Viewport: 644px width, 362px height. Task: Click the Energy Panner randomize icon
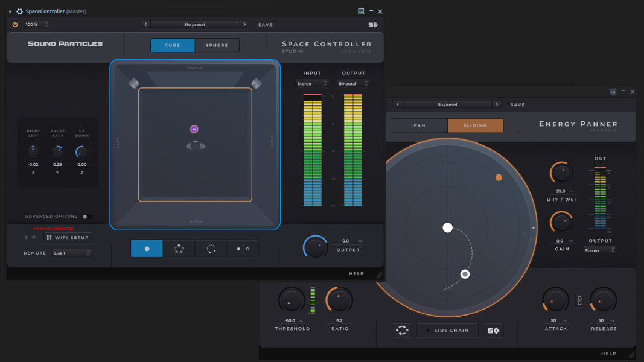coord(493,331)
